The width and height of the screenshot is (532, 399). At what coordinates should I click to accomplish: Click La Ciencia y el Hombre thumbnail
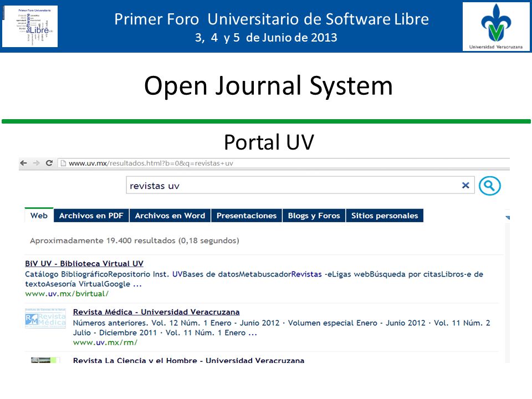[x=45, y=360]
